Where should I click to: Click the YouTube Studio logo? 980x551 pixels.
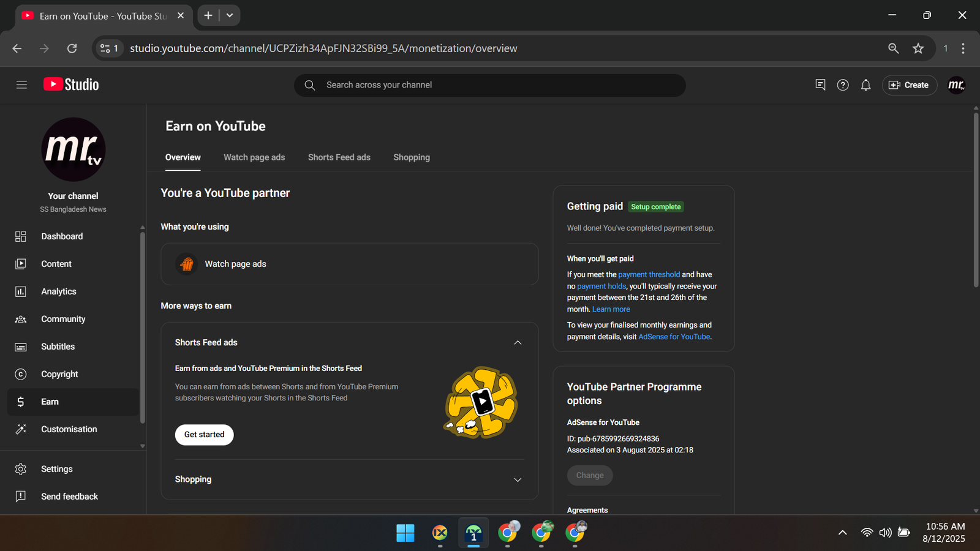71,84
